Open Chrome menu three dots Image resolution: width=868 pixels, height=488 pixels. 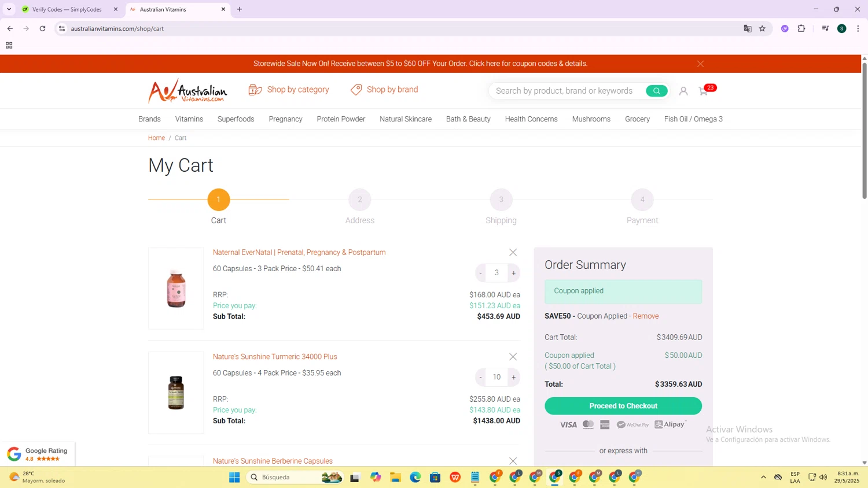pos(858,28)
